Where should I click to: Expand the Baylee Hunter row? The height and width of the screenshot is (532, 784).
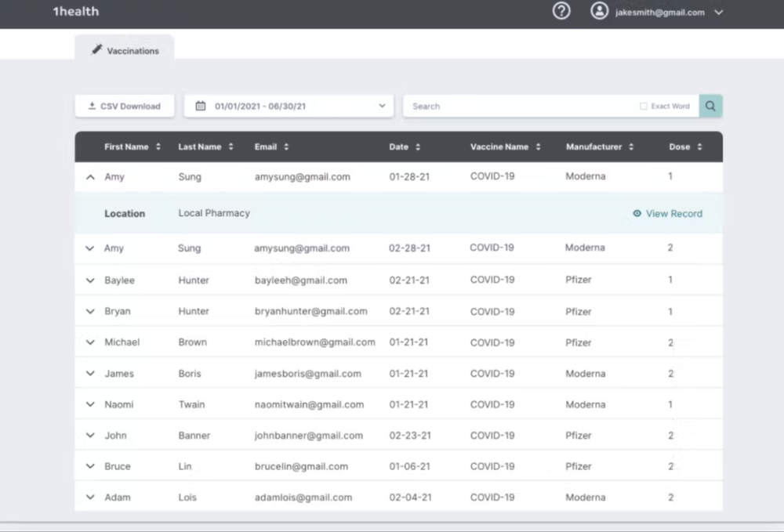click(x=90, y=280)
